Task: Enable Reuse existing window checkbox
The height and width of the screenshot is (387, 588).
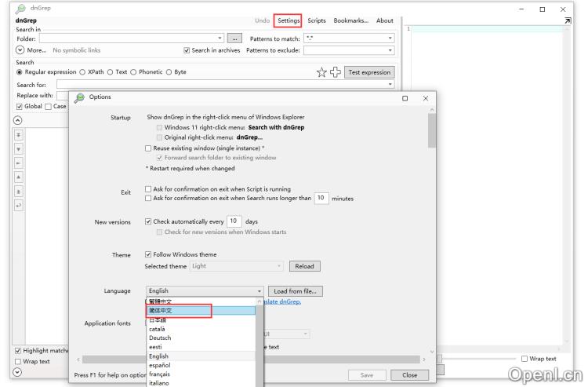Action: [149, 148]
